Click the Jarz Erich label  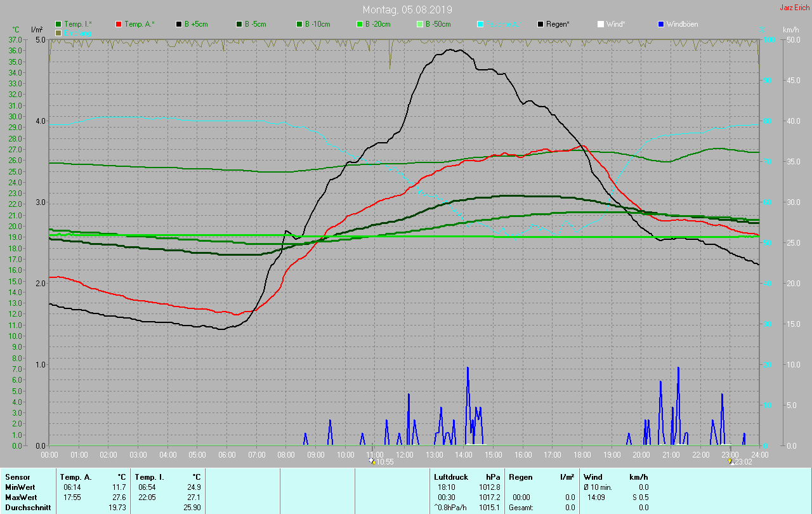click(x=794, y=8)
